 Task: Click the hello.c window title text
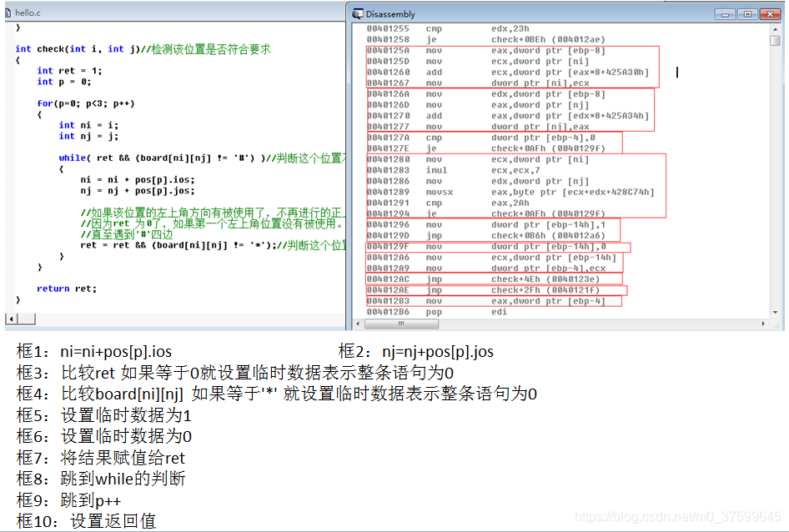(28, 13)
